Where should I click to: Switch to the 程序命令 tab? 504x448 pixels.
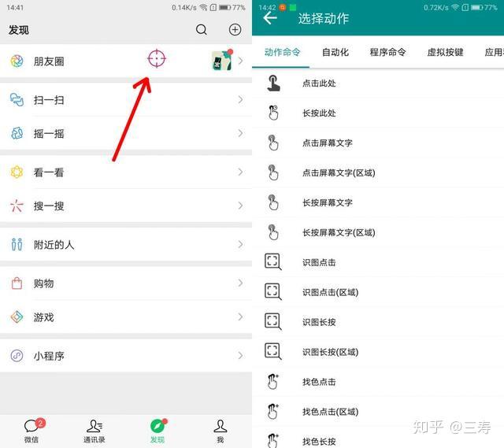pos(388,52)
